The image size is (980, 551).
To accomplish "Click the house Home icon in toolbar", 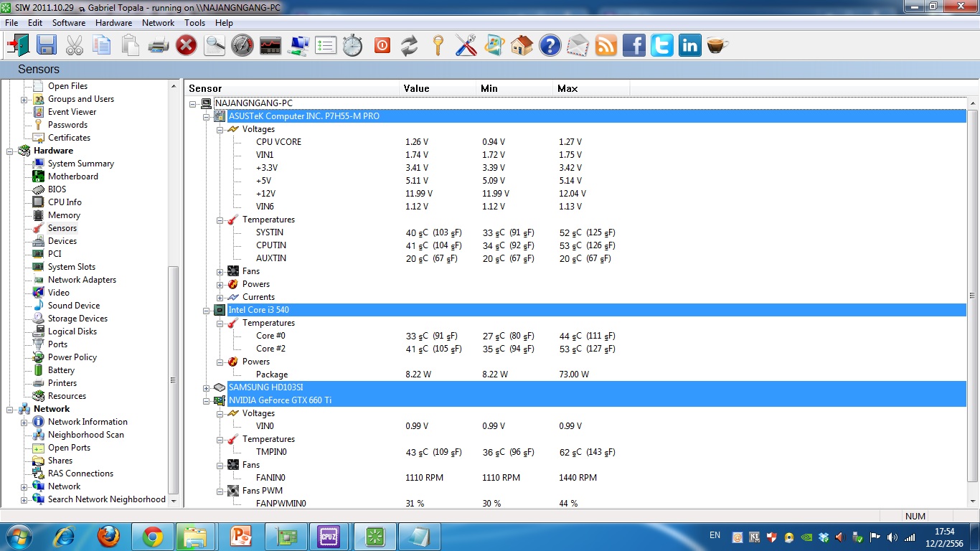I will [522, 46].
